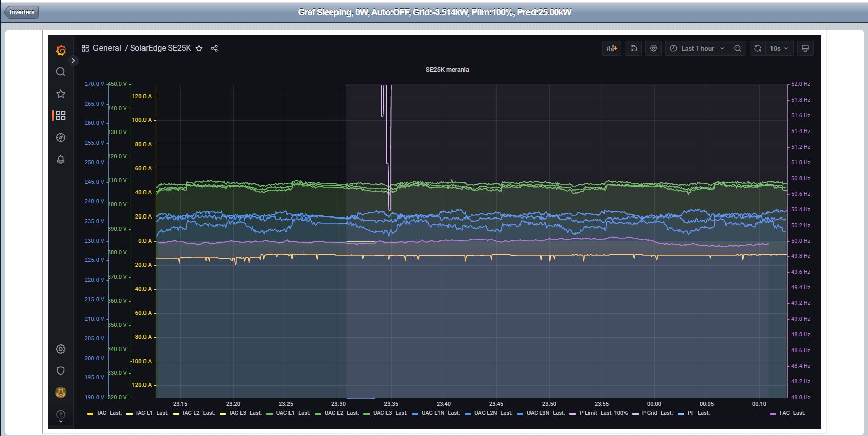This screenshot has height=436, width=868.
Task: Click the Inverters back button
Action: coord(21,12)
